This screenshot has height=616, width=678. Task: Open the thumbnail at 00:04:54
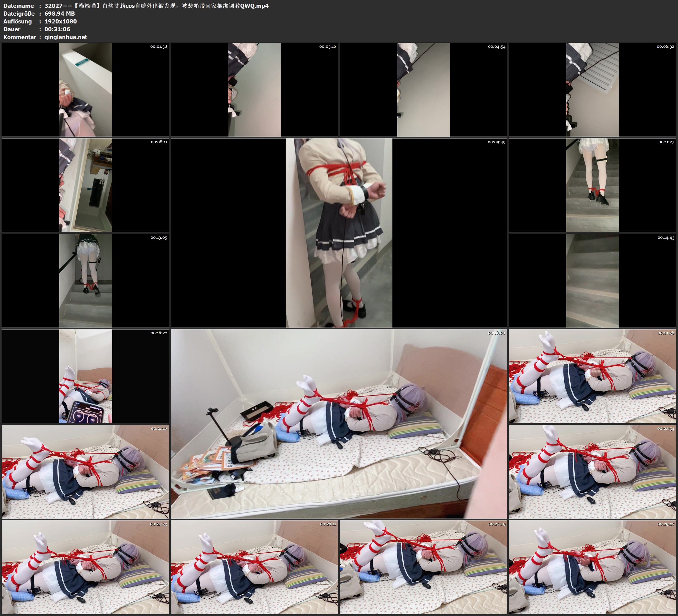pos(424,89)
